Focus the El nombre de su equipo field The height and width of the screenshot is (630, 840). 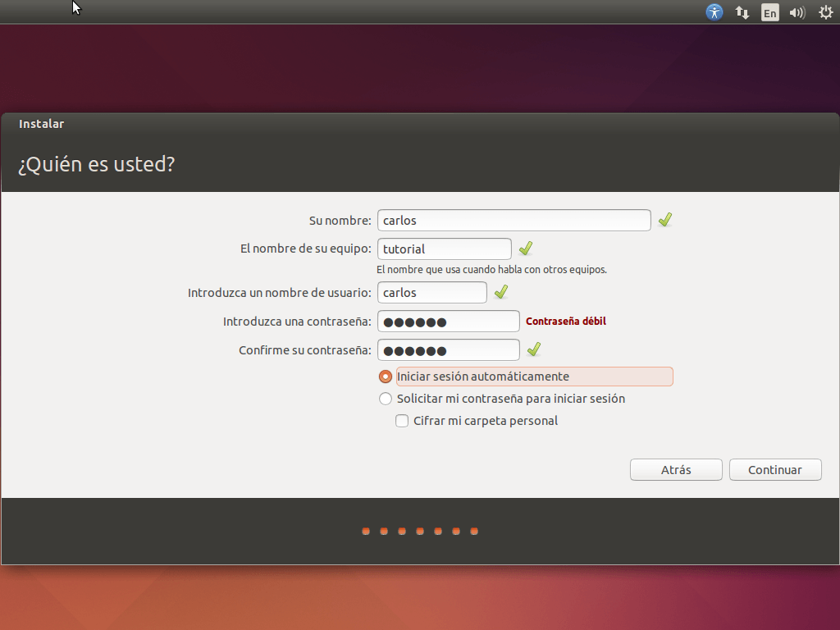point(445,249)
